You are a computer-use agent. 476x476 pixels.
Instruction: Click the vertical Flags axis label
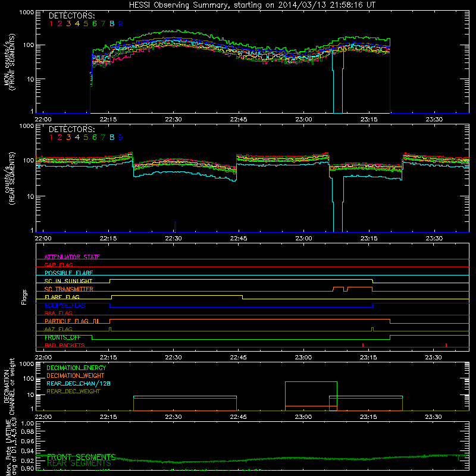point(24,297)
